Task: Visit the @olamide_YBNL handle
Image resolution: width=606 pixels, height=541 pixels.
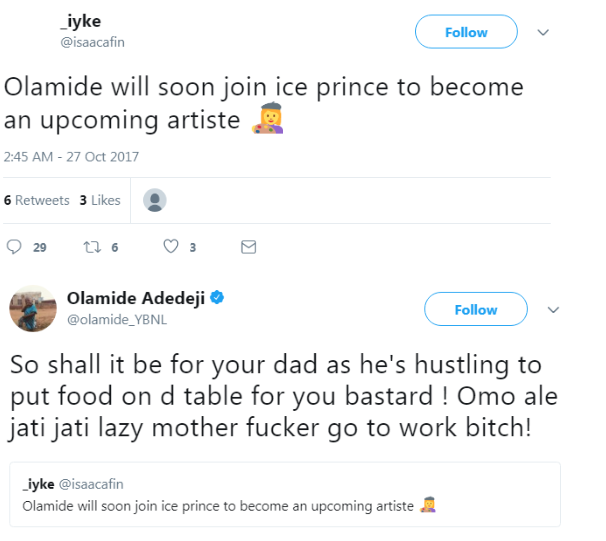Action: point(113,318)
